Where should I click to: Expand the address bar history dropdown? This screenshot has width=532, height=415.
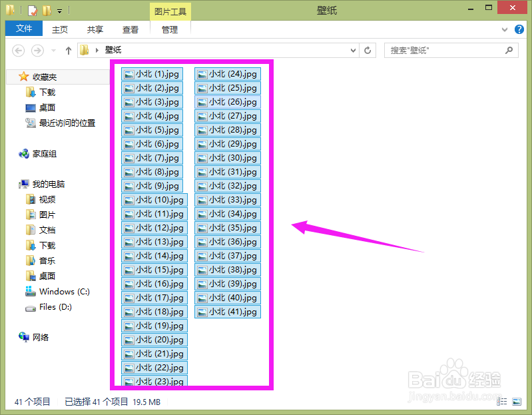(353, 51)
